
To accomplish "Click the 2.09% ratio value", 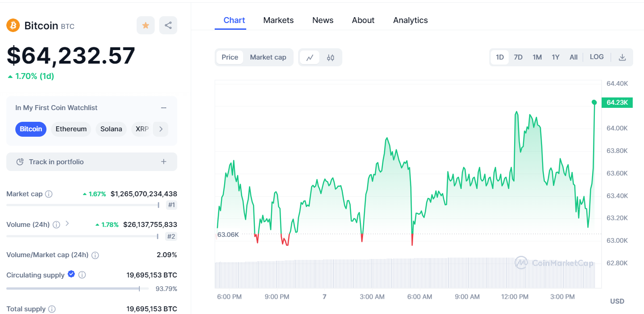I will pyautogui.click(x=167, y=255).
